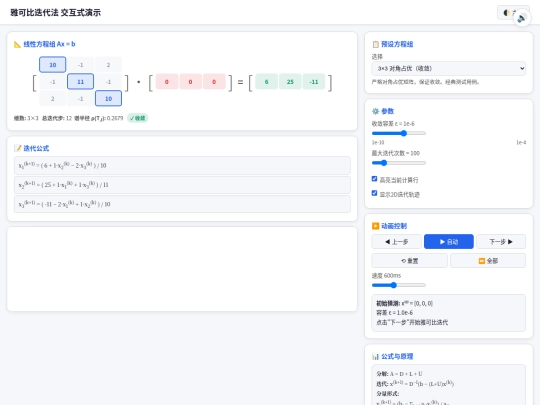The image size is (540, 405).
Task: Click matrix cell 2 in third row
Action: click(x=53, y=98)
